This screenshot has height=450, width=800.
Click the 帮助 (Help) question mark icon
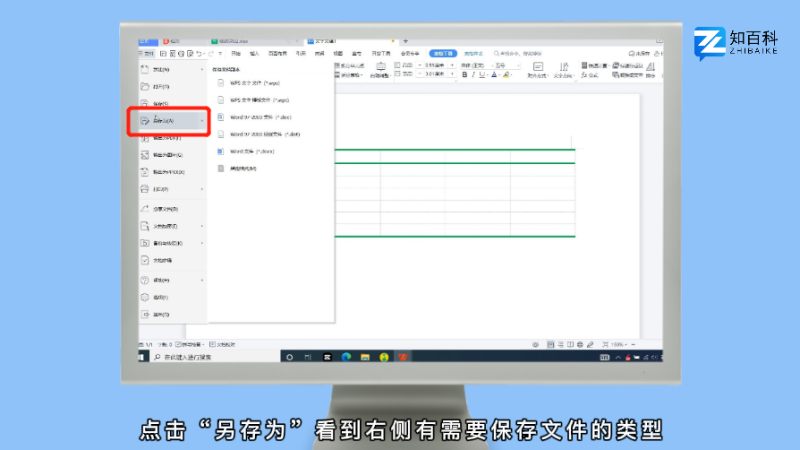[145, 280]
